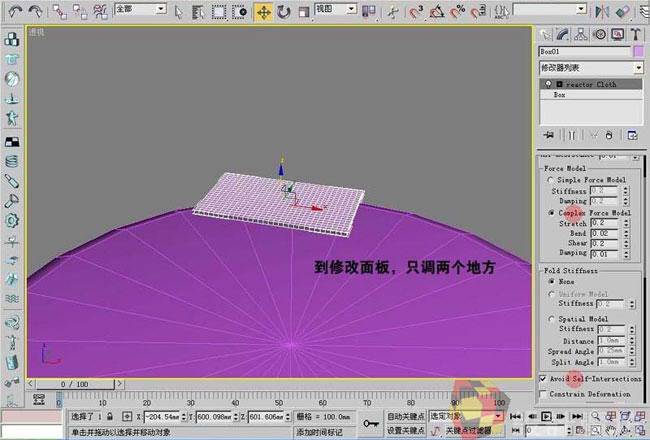The image size is (650, 440).
Task: Toggle the 3D Snaps magnet icon
Action: [x=416, y=12]
